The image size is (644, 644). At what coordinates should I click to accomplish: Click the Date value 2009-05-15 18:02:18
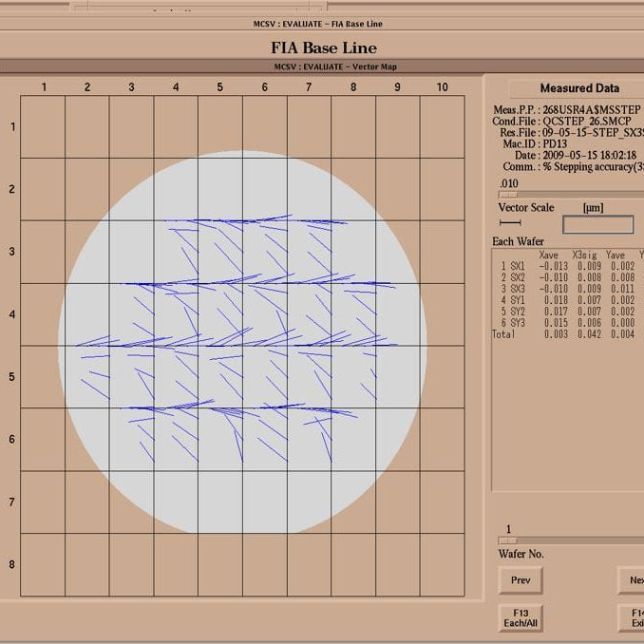(589, 155)
